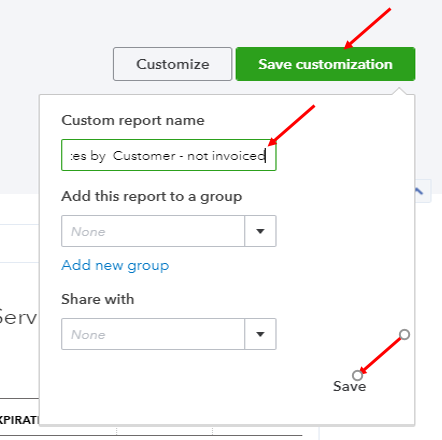Image resolution: width=442 pixels, height=440 pixels.
Task: Select the upper circular arrow handle near Save
Action: (x=404, y=334)
